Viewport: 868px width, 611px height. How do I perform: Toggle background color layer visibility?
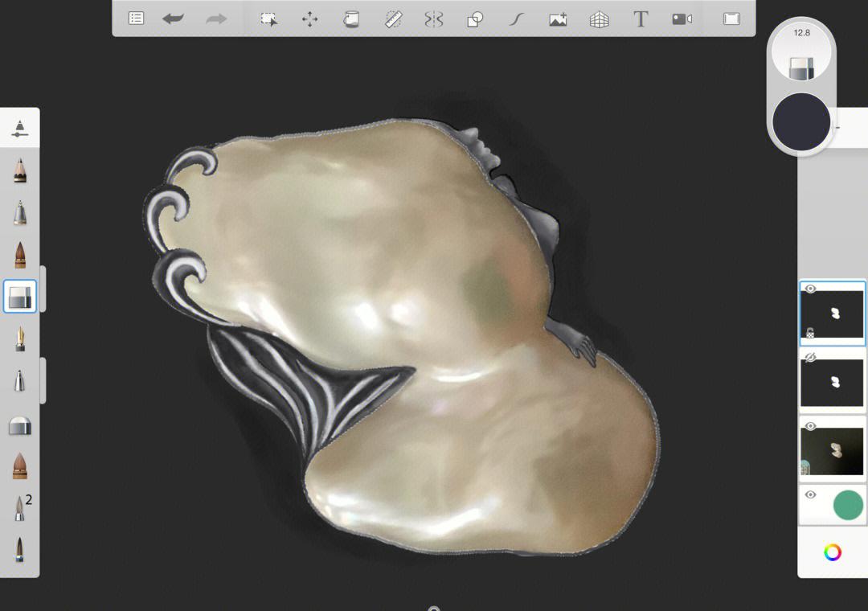click(810, 494)
